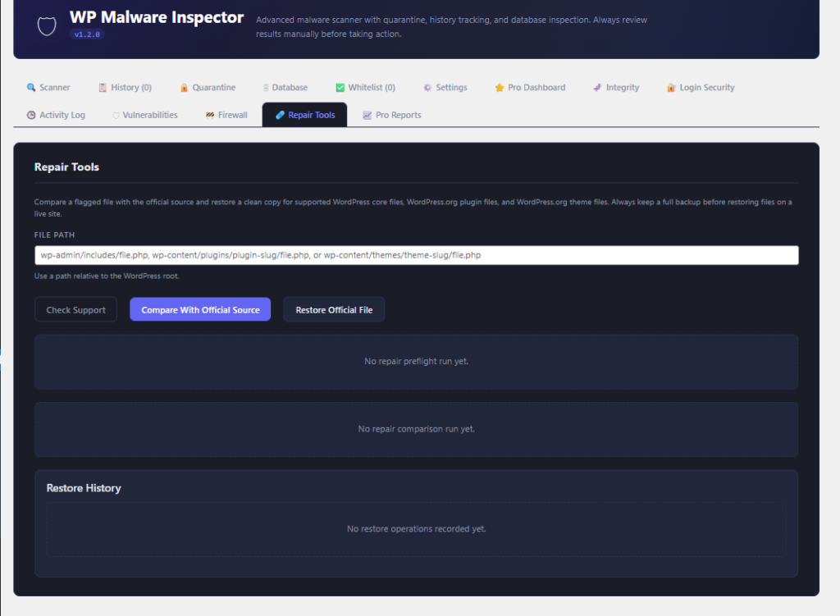This screenshot has width=840, height=616.
Task: Switch to the Database tab
Action: 285,87
